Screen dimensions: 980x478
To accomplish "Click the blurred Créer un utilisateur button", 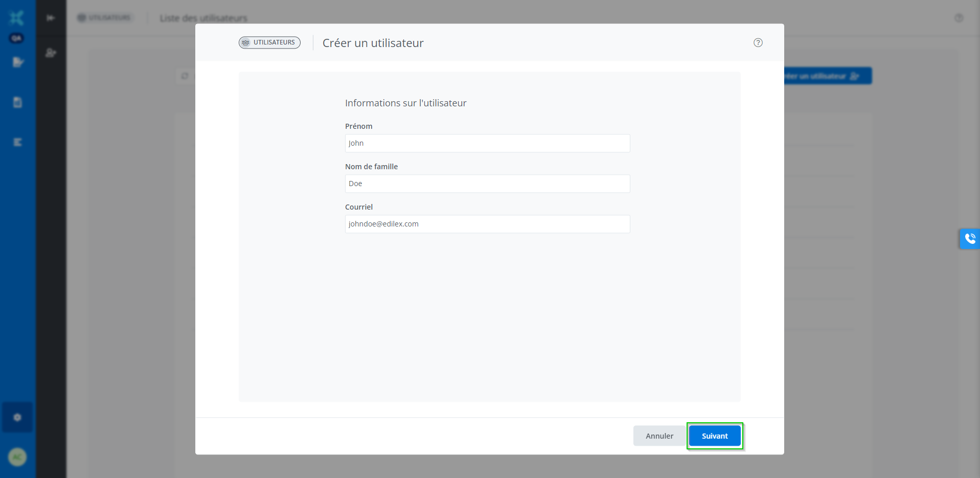I will (827, 76).
